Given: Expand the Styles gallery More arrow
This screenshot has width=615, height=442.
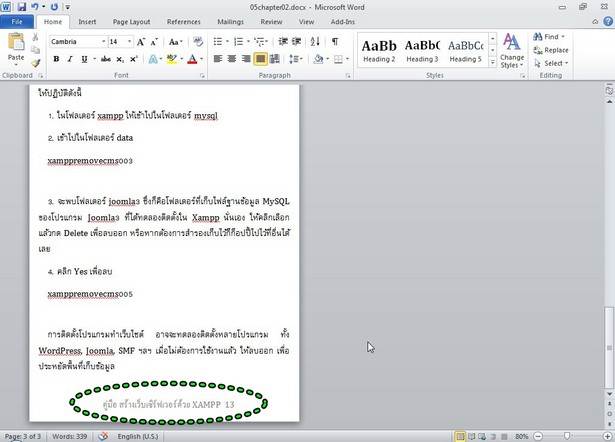Looking at the screenshot, I should pos(492,62).
